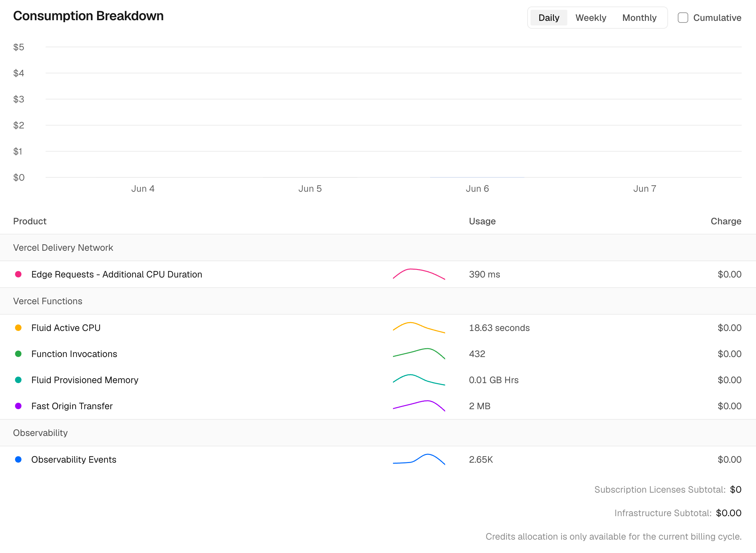Click the Product column header
The width and height of the screenshot is (756, 553).
pos(30,221)
